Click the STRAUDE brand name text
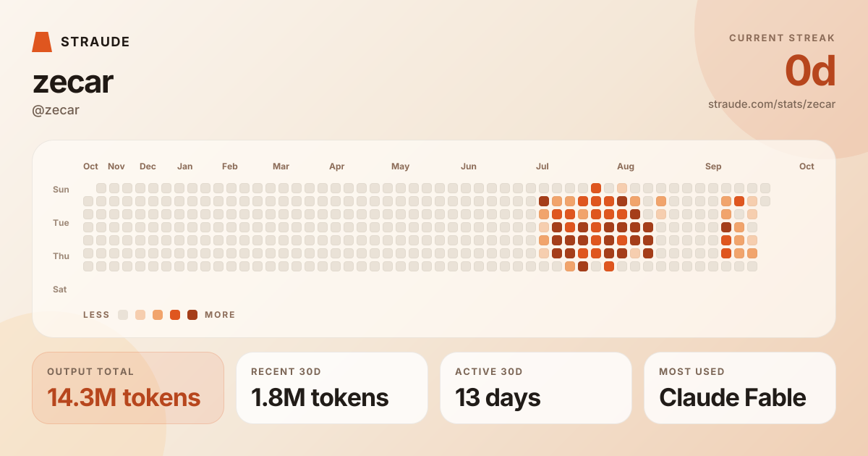 pos(95,42)
